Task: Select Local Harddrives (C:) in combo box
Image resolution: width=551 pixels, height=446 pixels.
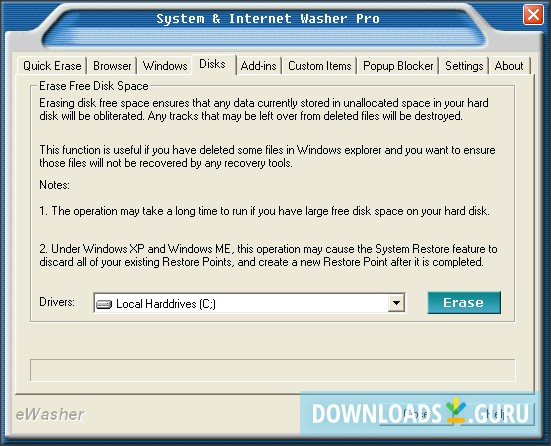Action: click(x=249, y=303)
